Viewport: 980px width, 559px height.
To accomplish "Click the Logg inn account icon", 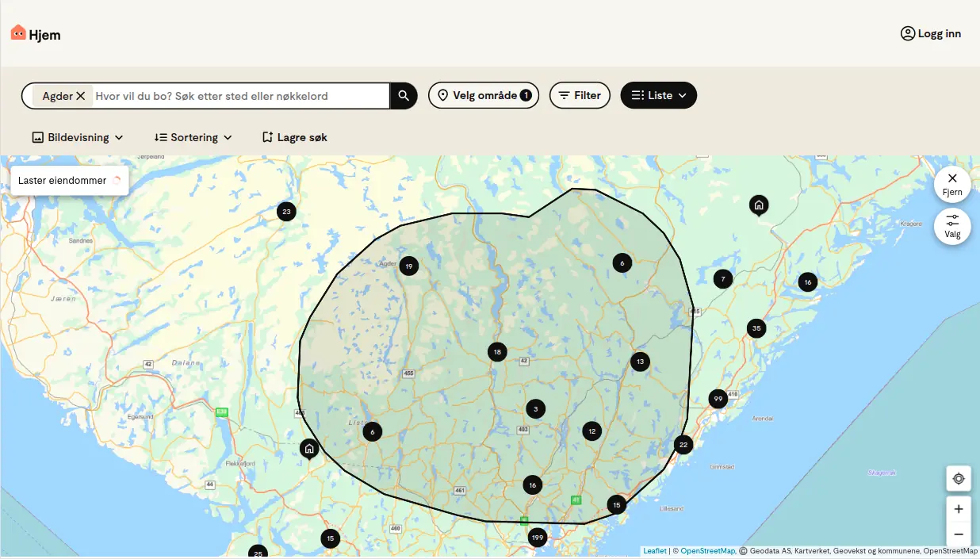I will [907, 33].
